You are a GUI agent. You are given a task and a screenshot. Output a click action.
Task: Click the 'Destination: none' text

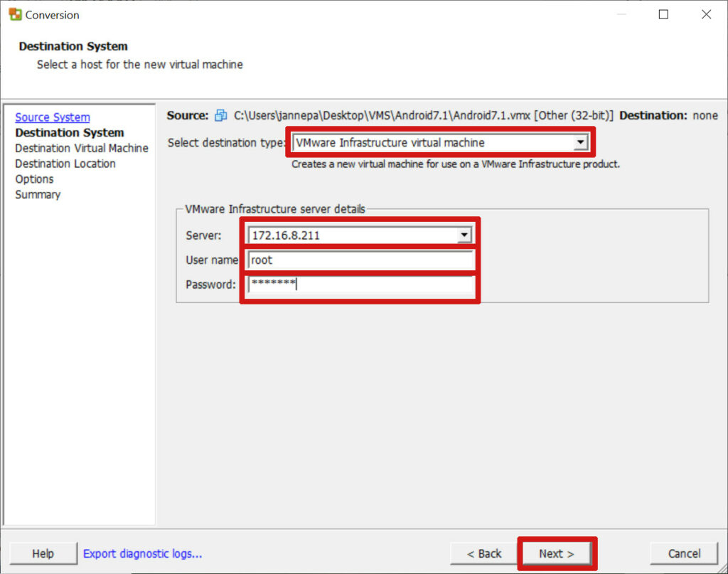tap(668, 116)
